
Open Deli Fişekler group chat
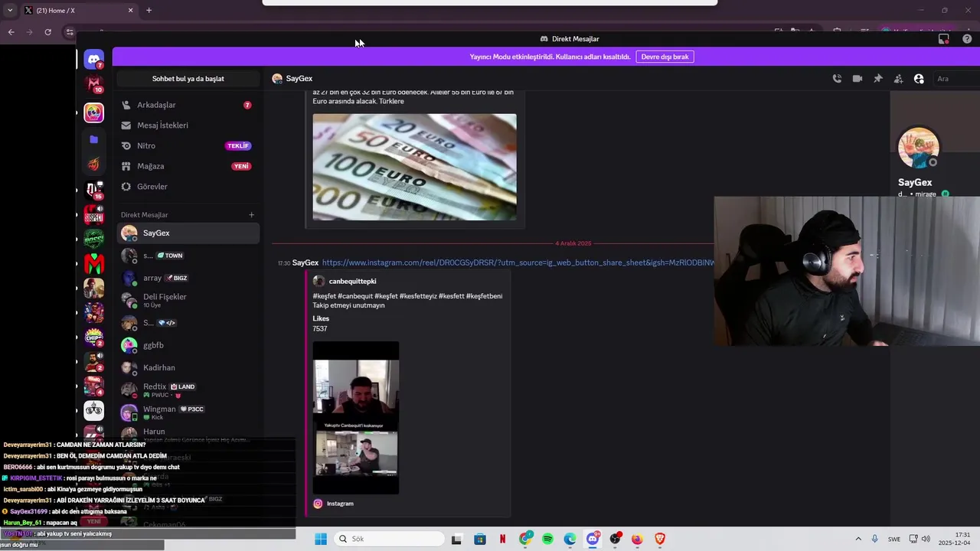(x=188, y=300)
